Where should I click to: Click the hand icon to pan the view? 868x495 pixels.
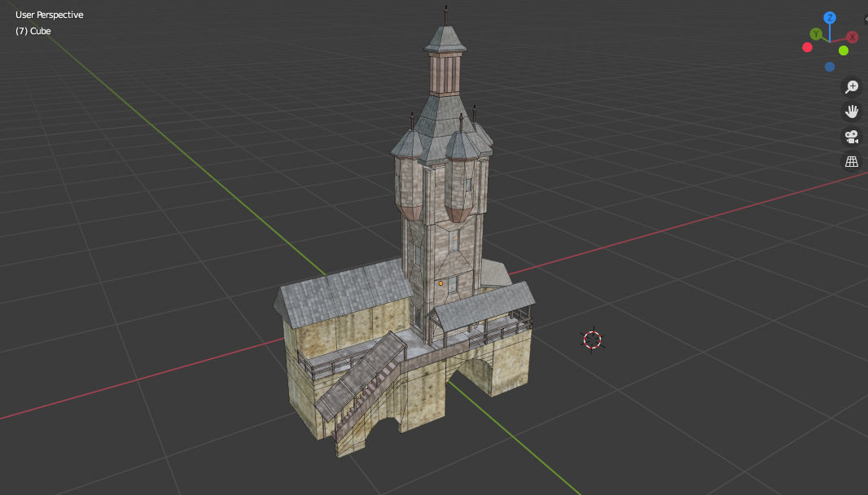click(850, 111)
